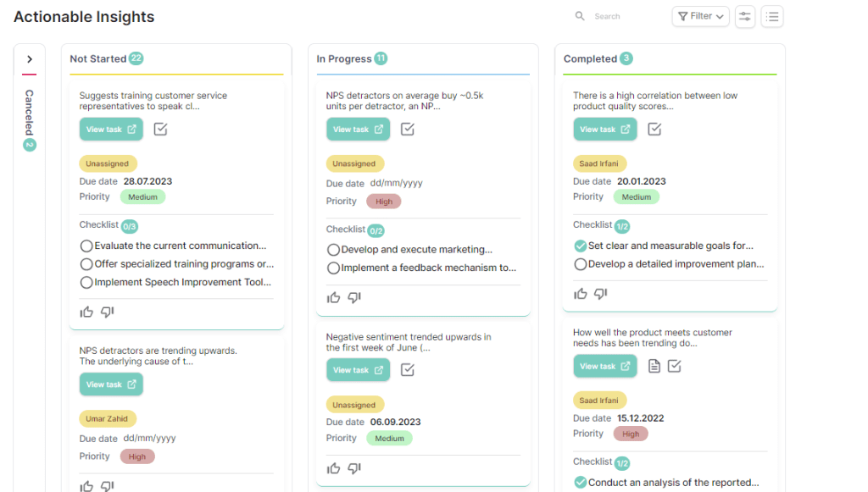This screenshot has width=868, height=492.
Task: Click Unassigned tag on 'Negative sentiment trended upwards' card
Action: (354, 405)
